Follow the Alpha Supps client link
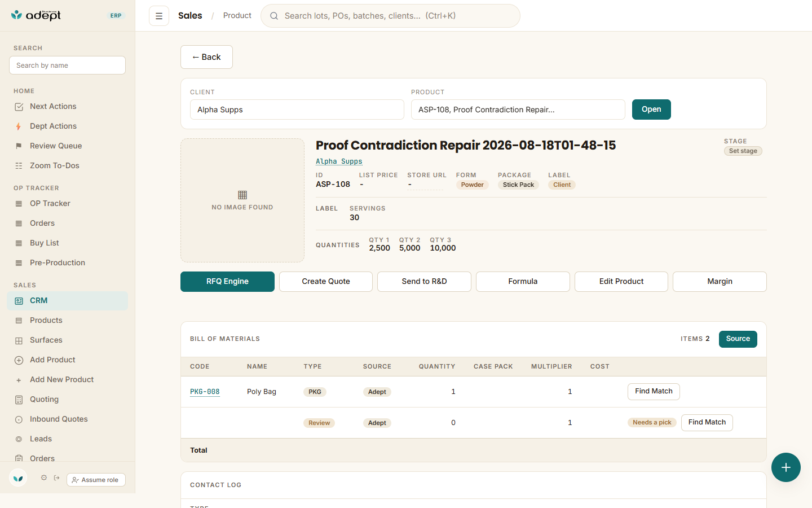Image resolution: width=812 pixels, height=508 pixels. (x=339, y=161)
